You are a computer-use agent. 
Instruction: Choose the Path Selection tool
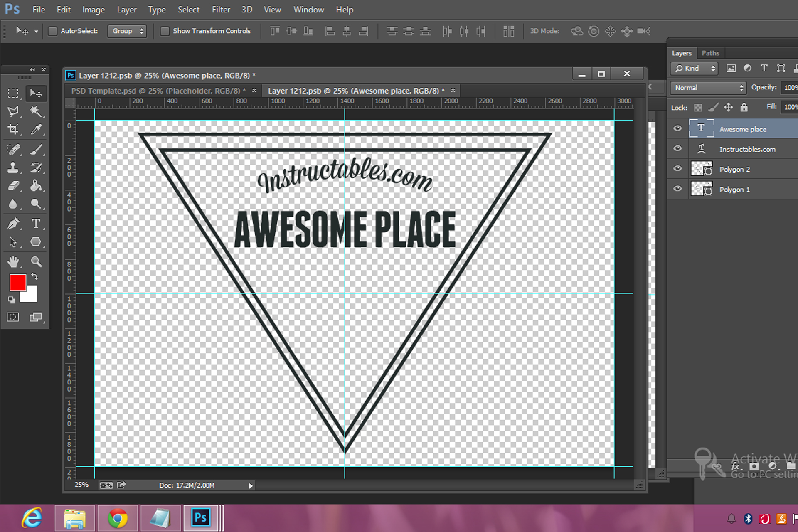pyautogui.click(x=13, y=242)
